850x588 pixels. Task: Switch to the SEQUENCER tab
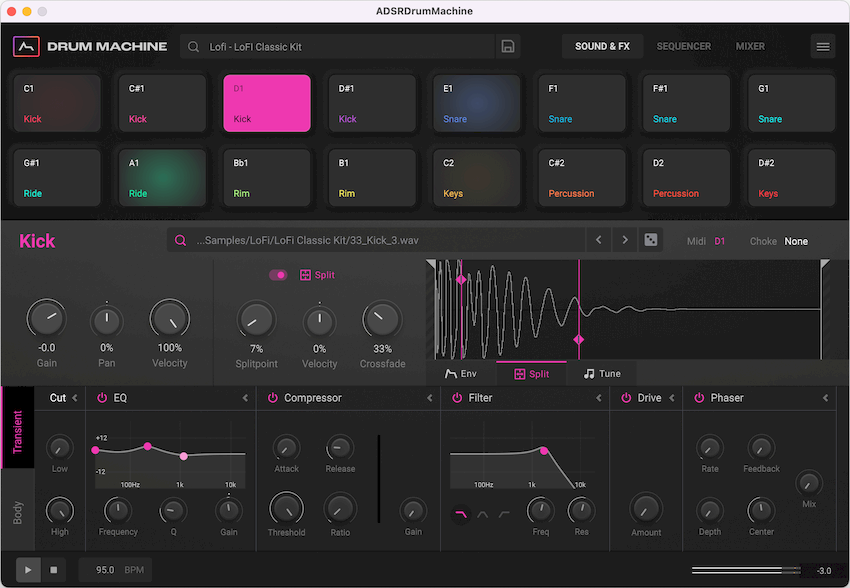pyautogui.click(x=684, y=46)
